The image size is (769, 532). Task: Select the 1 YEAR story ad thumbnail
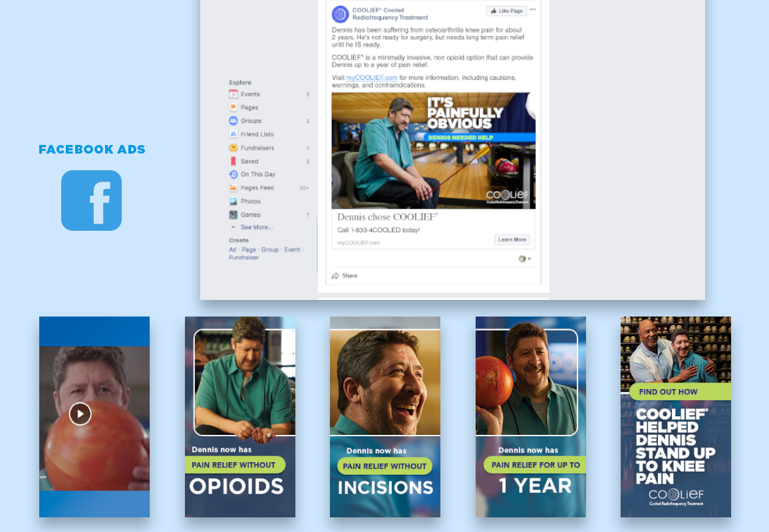(531, 417)
